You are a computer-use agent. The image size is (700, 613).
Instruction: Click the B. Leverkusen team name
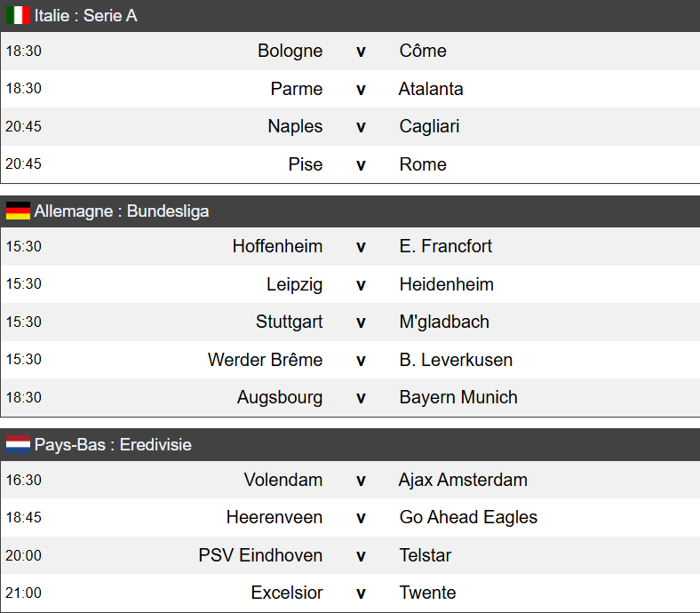(x=456, y=360)
